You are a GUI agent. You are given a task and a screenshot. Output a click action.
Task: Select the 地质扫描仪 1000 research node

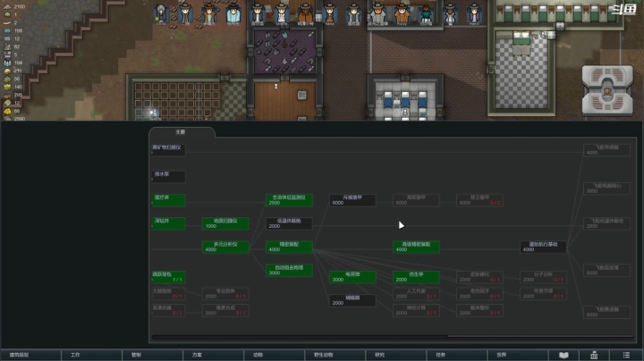tap(225, 223)
